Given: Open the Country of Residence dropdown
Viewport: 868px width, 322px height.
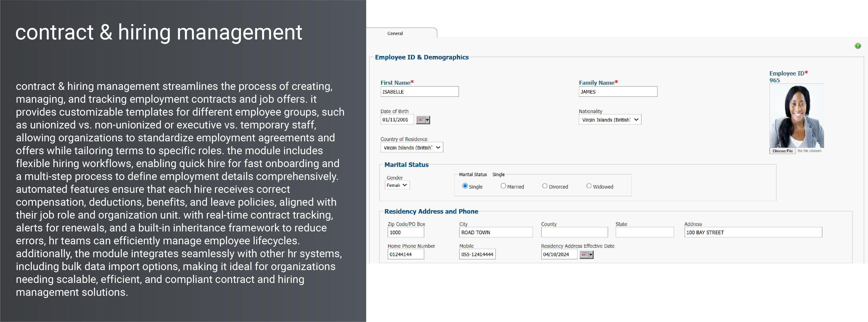Looking at the screenshot, I should tap(412, 148).
